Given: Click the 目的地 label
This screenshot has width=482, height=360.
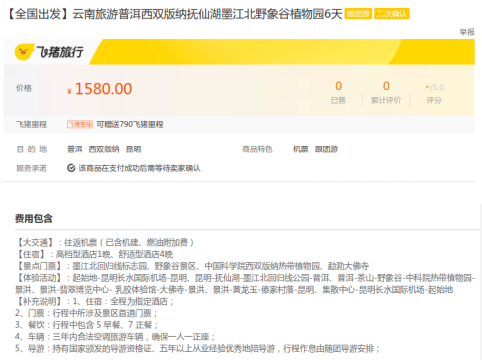Looking at the screenshot, I should tap(32, 149).
